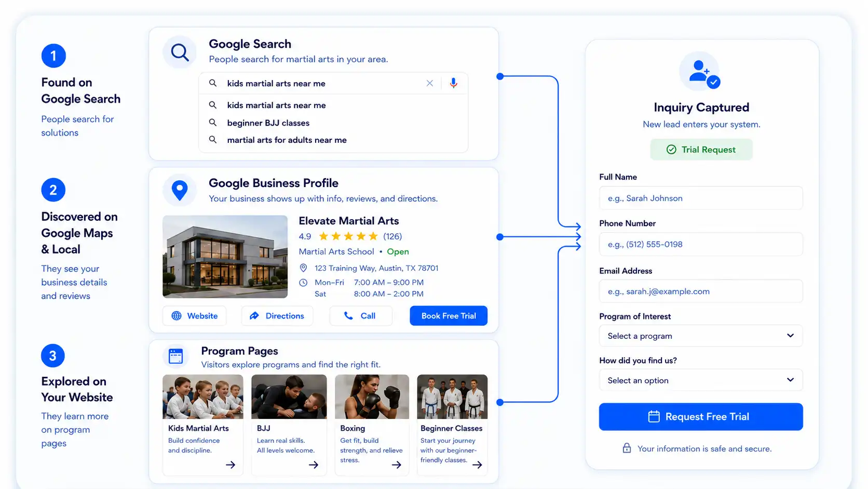Click the 'Beginner Classes' card title
Screen dimensions: 868x489
tap(451, 428)
